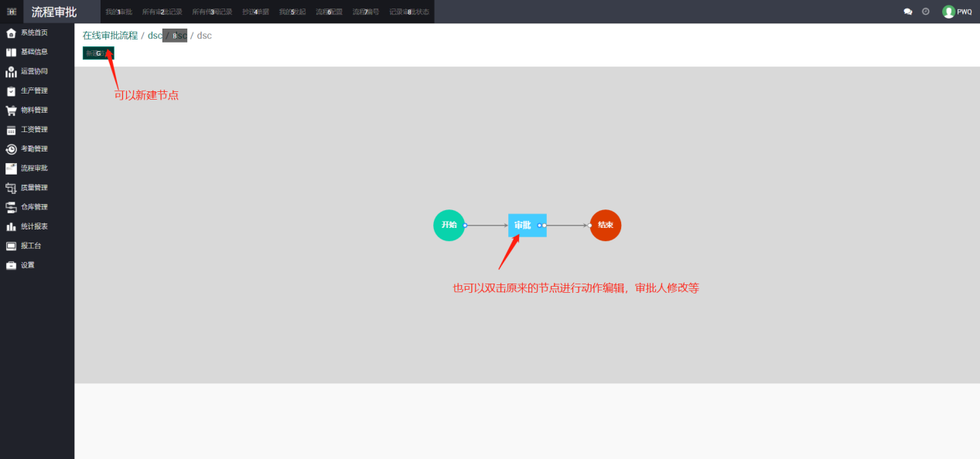
Task: Open the apps grid menu icon
Action: tap(12, 12)
